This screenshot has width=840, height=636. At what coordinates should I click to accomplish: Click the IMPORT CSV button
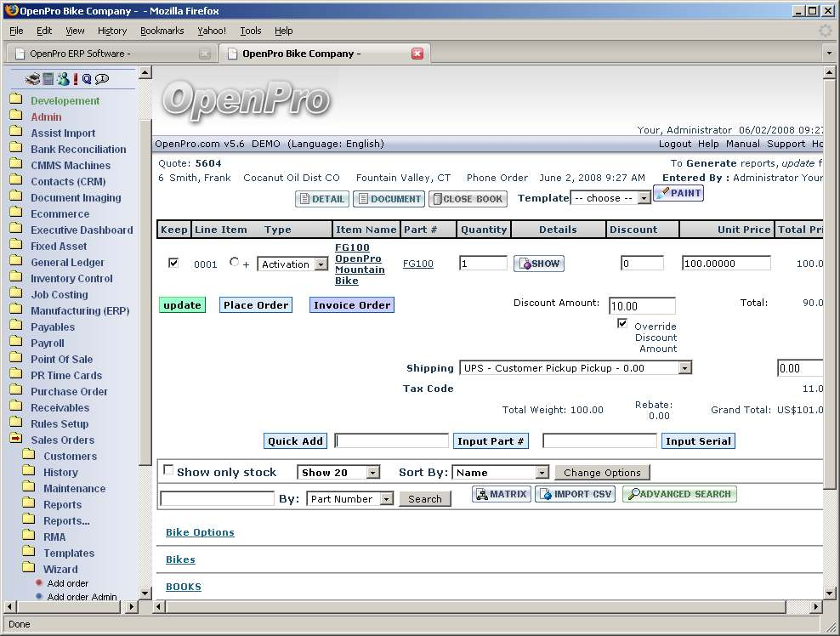coord(575,494)
